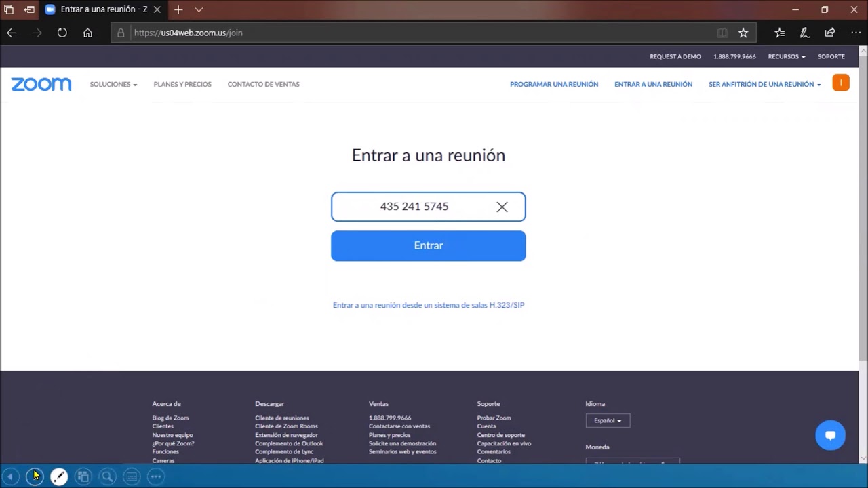This screenshot has height=488, width=868.
Task: Open Contactarse con ventas footer link
Action: tap(399, 426)
